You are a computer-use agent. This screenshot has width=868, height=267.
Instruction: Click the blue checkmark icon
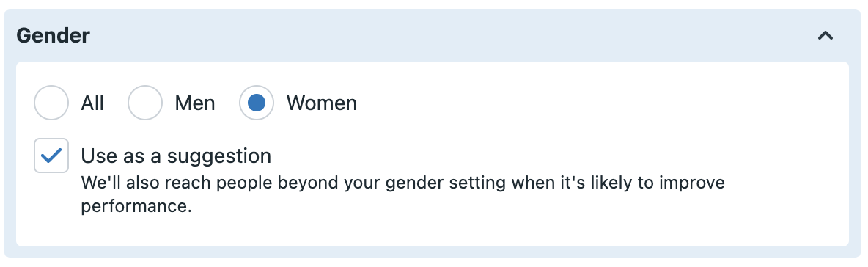tap(51, 156)
